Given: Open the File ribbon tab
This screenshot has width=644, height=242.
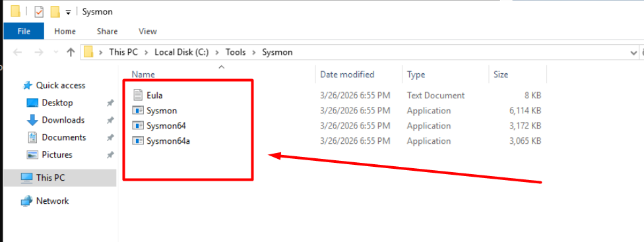Looking at the screenshot, I should click(24, 31).
